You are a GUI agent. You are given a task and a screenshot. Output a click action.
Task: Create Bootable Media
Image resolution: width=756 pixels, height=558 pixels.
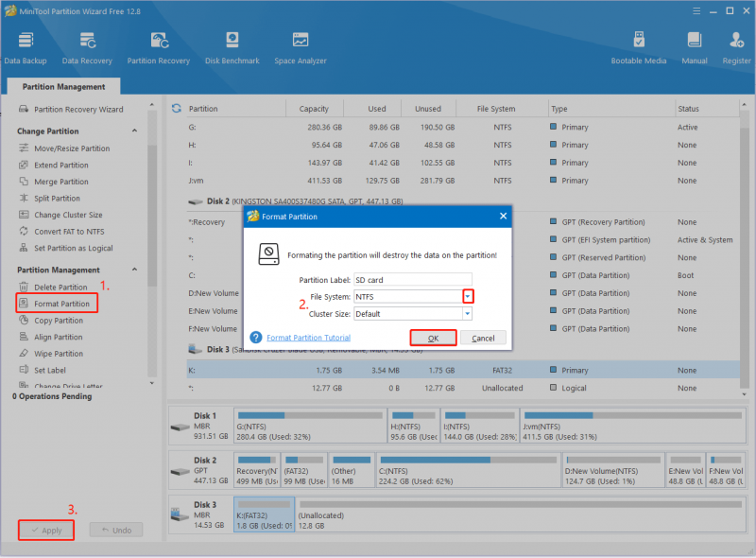(x=639, y=48)
